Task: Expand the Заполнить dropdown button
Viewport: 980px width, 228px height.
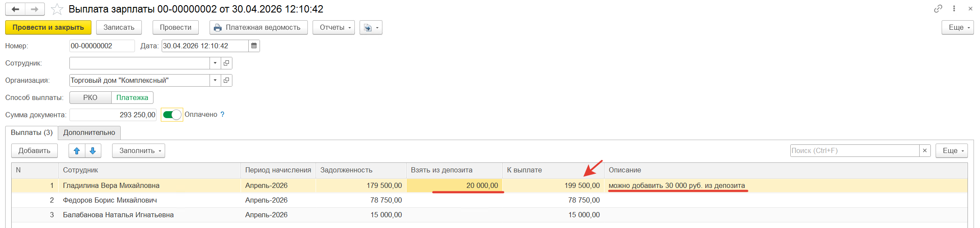Action: point(138,151)
